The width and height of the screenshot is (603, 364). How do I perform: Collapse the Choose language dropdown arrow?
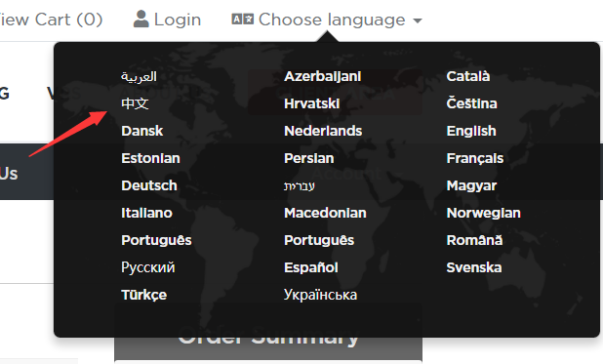click(418, 20)
